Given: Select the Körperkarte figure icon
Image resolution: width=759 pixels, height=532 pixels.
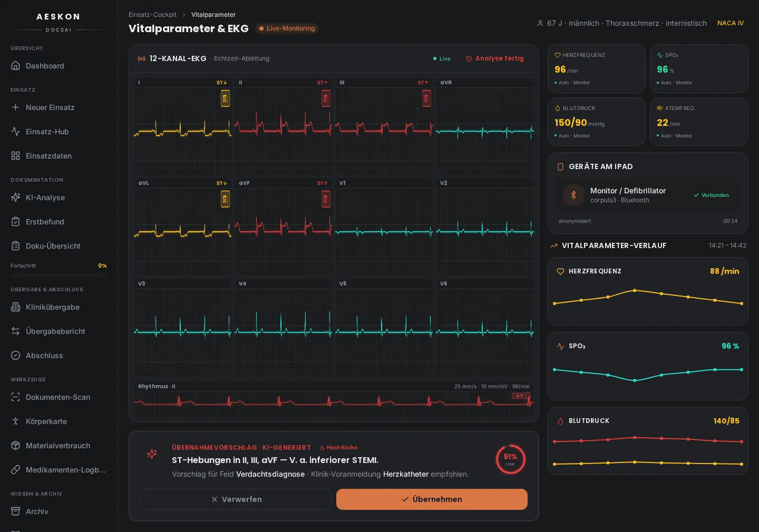Looking at the screenshot, I should [x=16, y=421].
